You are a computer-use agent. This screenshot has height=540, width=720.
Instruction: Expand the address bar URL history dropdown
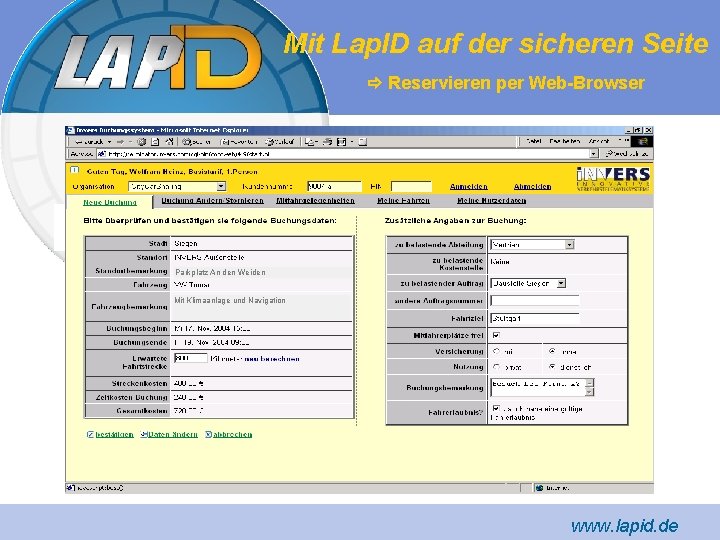pyautogui.click(x=594, y=154)
